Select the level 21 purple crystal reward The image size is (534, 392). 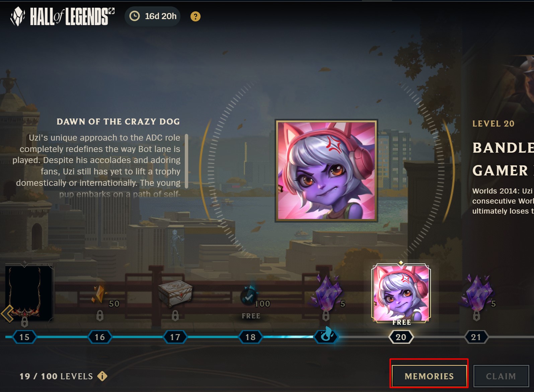[477, 292]
